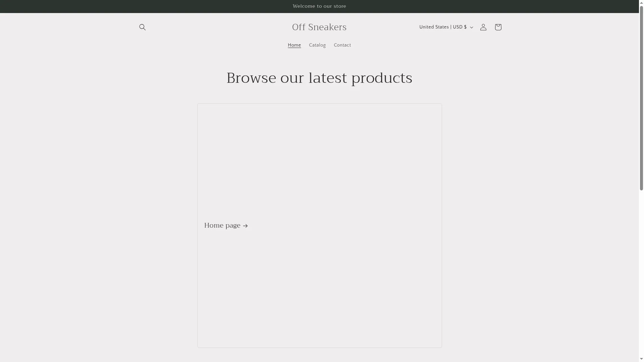644x362 pixels.
Task: Open the search magnifier icon
Action: point(142,27)
